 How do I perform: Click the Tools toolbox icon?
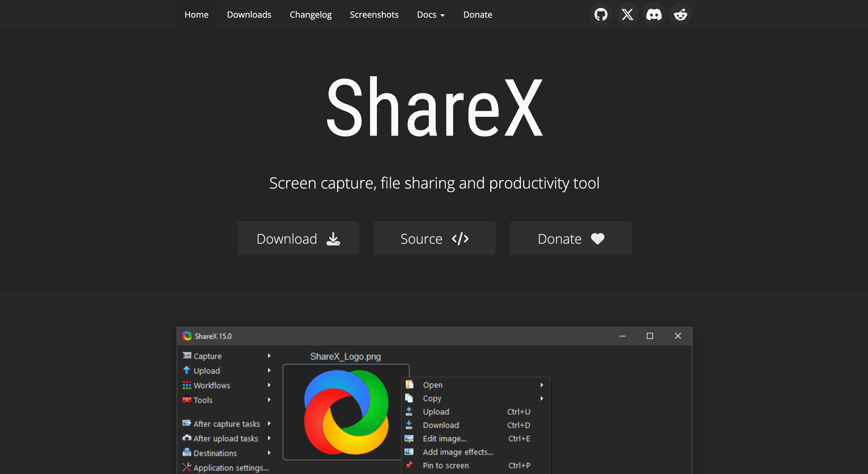pyautogui.click(x=187, y=400)
